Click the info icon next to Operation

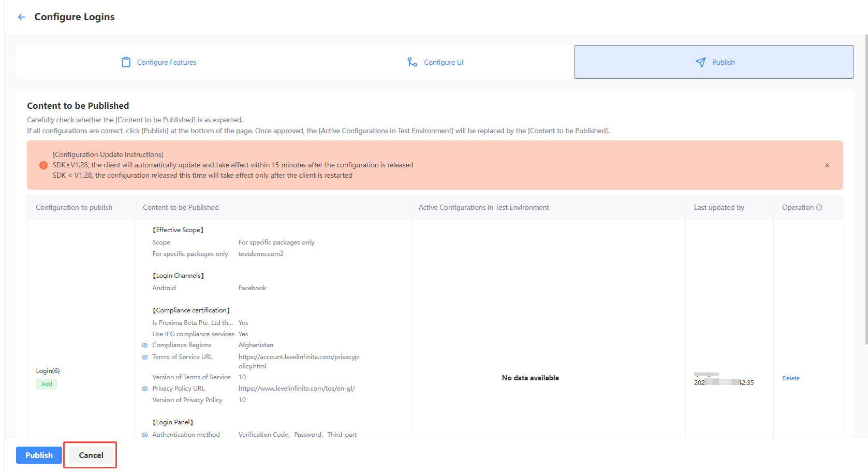tap(819, 208)
